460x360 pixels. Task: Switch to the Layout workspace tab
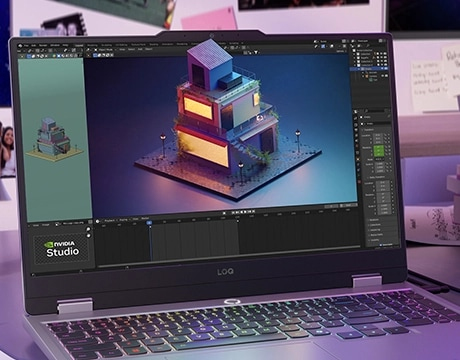tap(79, 45)
